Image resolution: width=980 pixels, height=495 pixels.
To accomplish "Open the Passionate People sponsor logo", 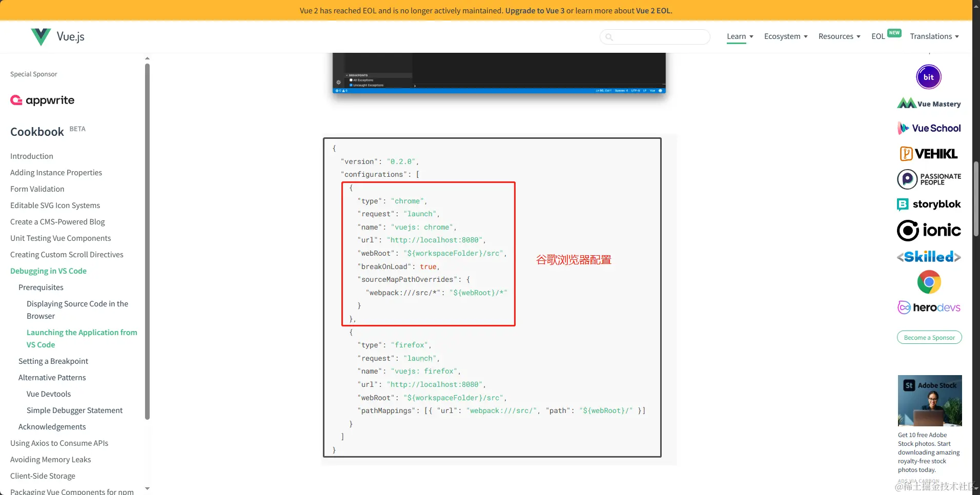I will pyautogui.click(x=929, y=179).
